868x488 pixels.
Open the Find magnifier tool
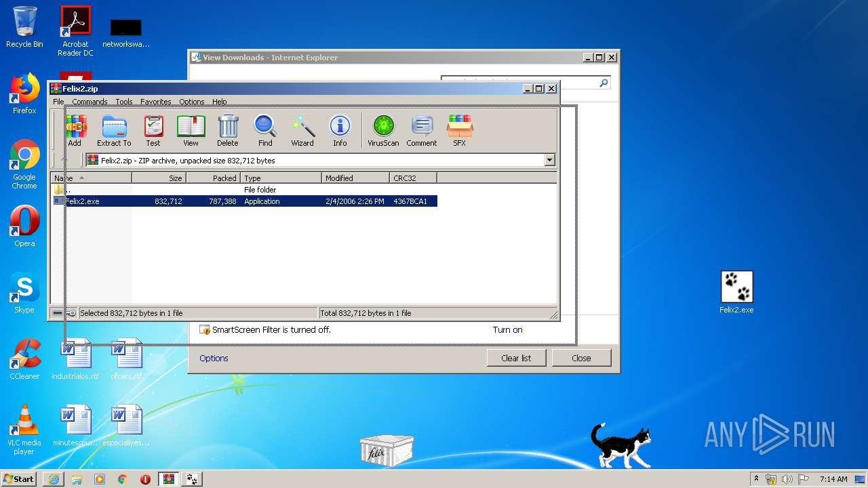(x=265, y=131)
